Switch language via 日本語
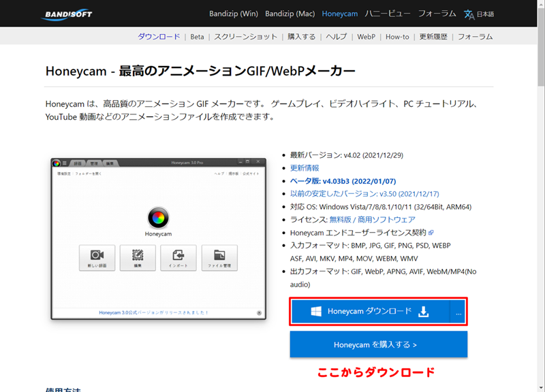Image resolution: width=545 pixels, height=392 pixels. pyautogui.click(x=485, y=14)
